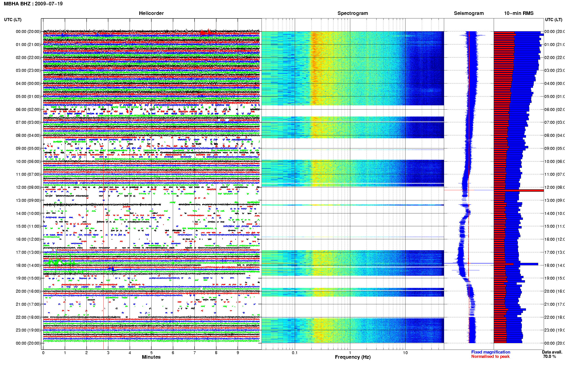Click the left "06:00 (02:00)" time label
This screenshot has width=588, height=368.
point(28,109)
